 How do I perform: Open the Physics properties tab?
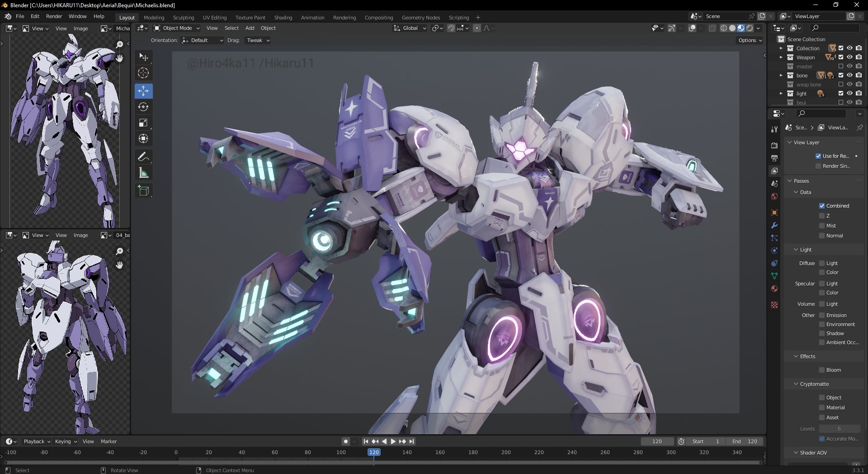pyautogui.click(x=774, y=250)
